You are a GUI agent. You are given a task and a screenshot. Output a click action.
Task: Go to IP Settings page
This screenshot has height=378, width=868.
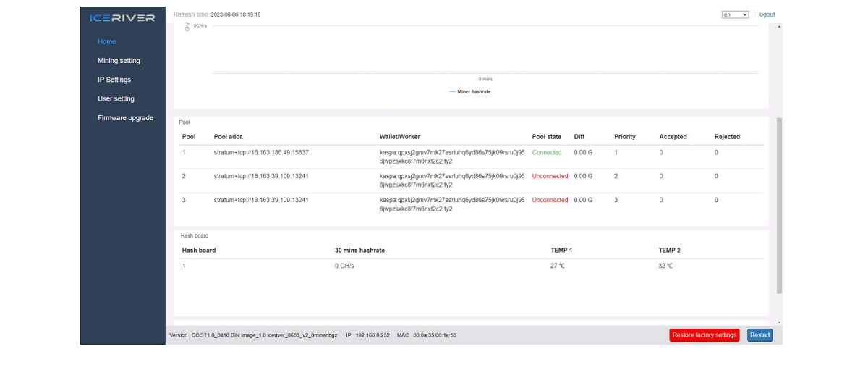pos(114,80)
